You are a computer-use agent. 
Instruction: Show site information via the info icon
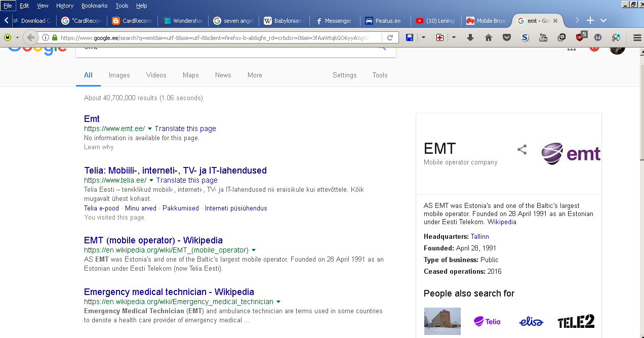point(46,37)
